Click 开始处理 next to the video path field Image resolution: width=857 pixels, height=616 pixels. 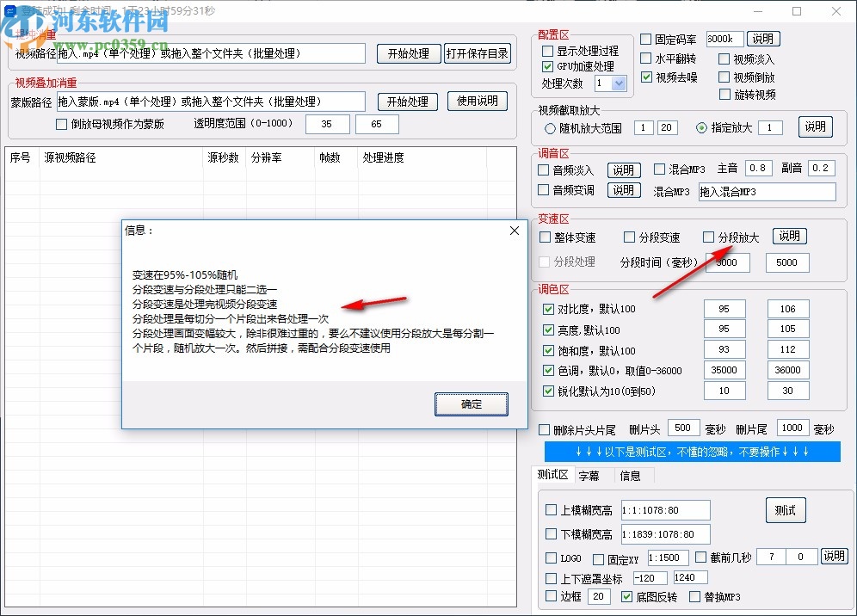pos(409,52)
